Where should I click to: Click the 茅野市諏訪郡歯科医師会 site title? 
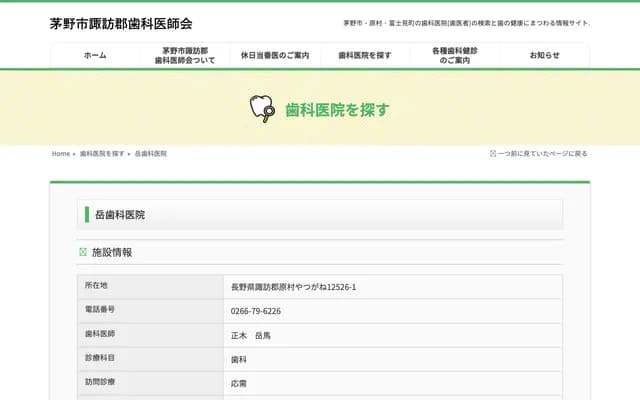[x=121, y=23]
